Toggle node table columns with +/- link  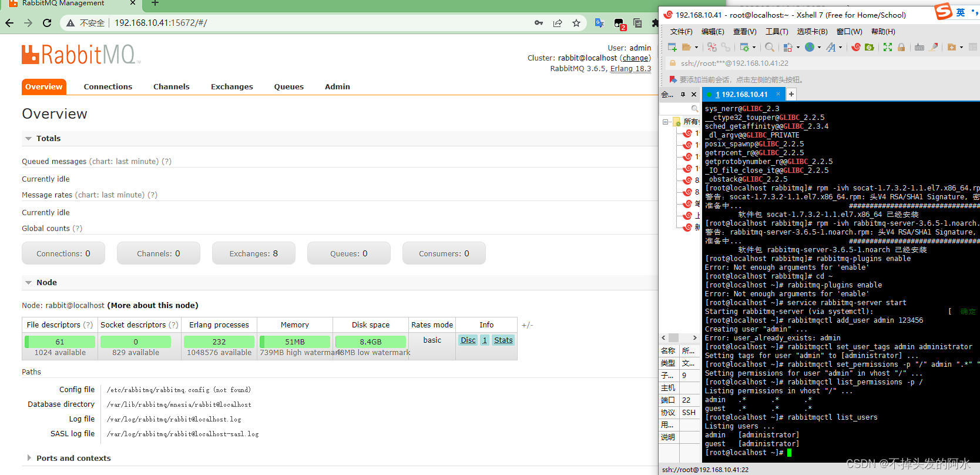coord(527,325)
